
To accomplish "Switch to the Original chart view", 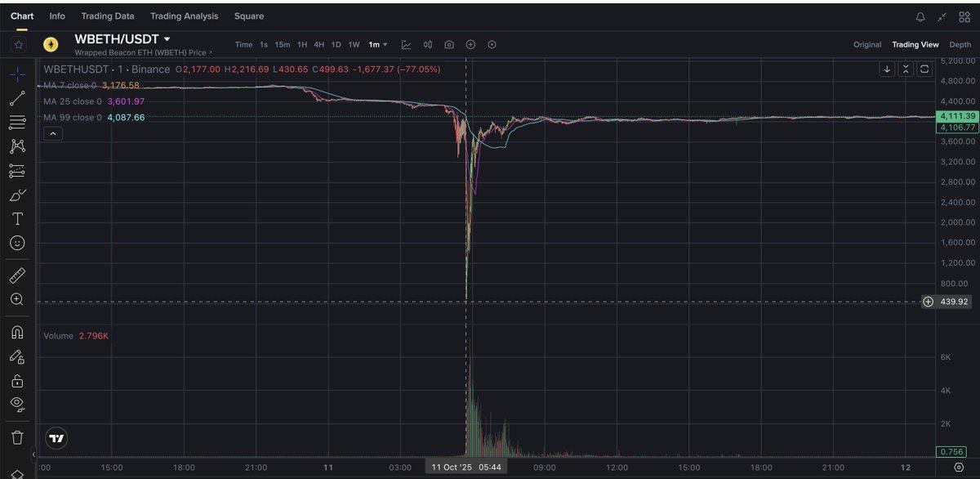I will (867, 44).
